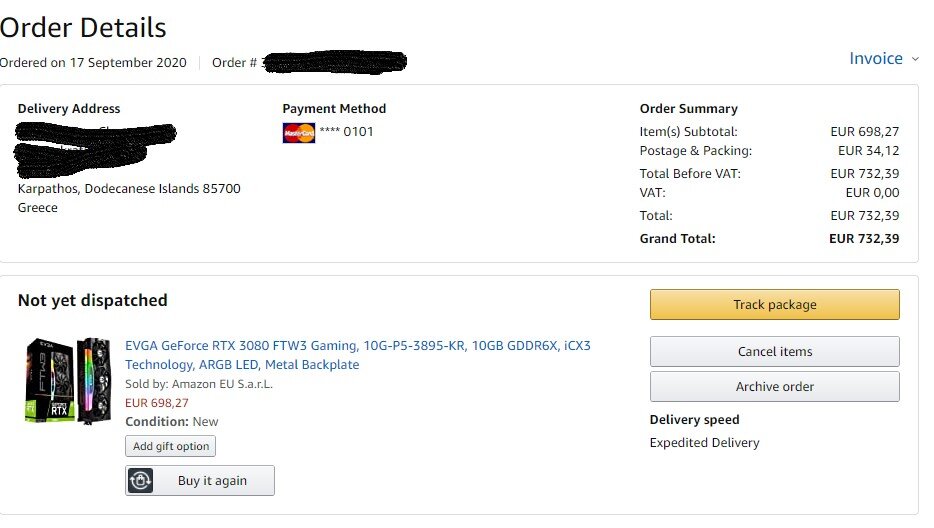
Task: Click the Cancel items button
Action: click(774, 352)
